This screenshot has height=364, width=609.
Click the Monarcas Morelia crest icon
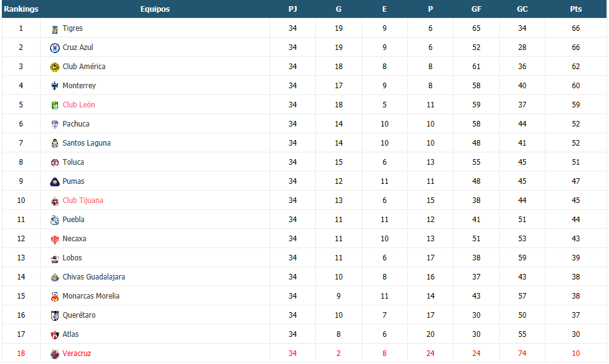pyautogui.click(x=55, y=296)
